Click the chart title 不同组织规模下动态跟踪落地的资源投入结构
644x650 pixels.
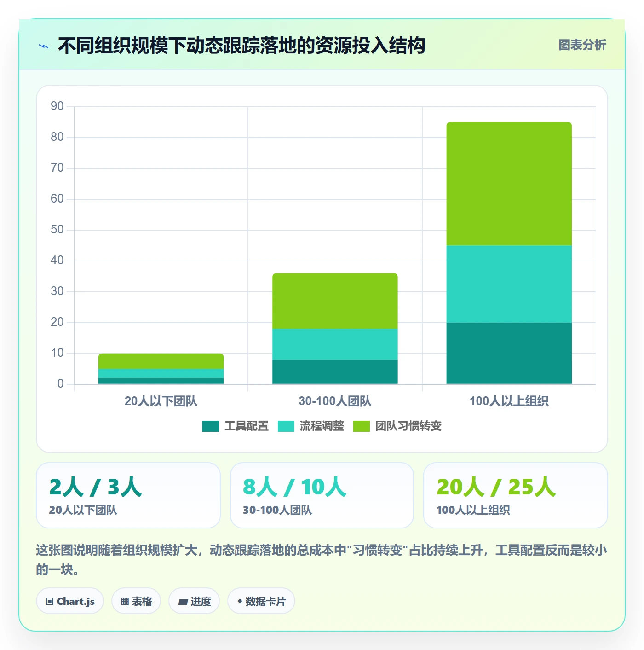click(x=241, y=46)
